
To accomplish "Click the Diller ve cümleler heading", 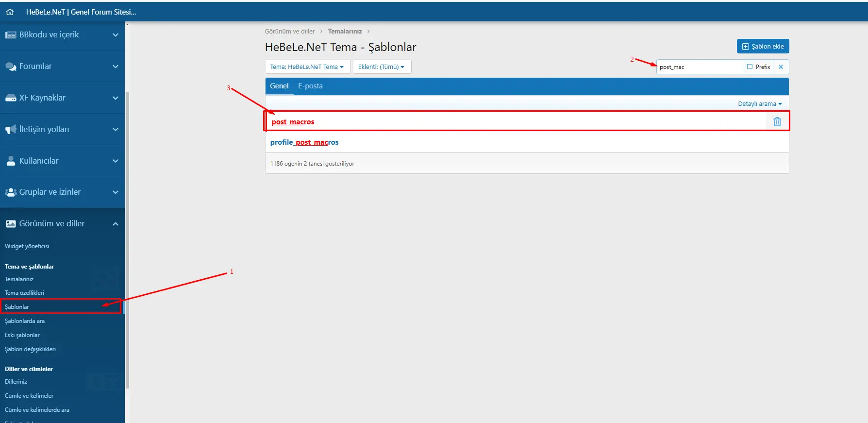I will [29, 369].
